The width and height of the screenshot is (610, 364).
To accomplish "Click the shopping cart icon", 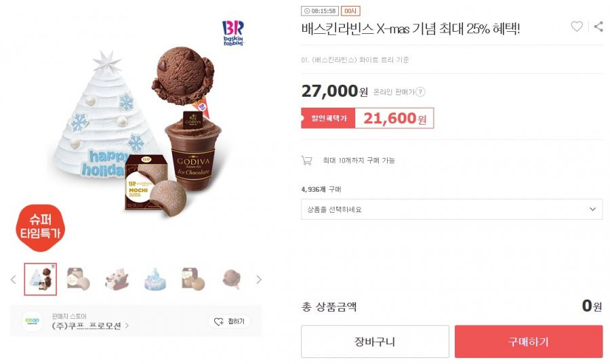I will (306, 160).
